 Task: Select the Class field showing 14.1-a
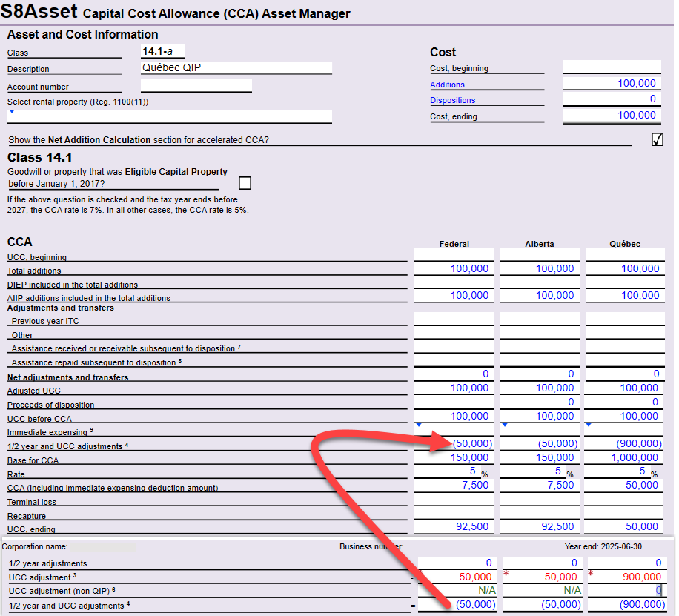coord(162,52)
